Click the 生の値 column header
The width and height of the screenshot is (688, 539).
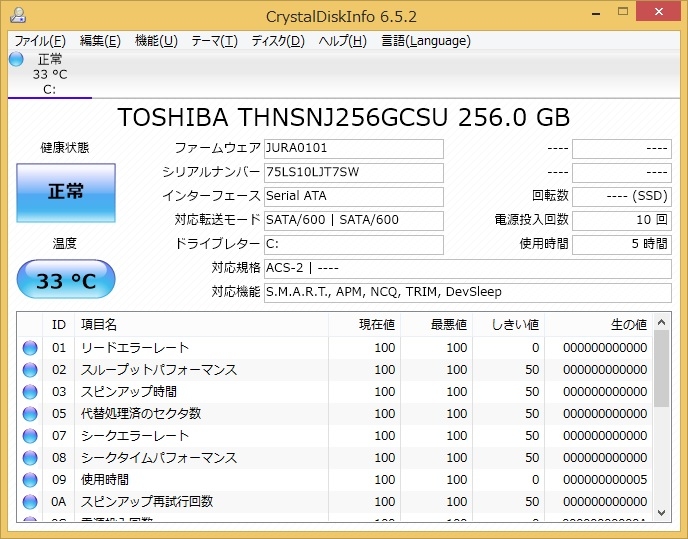[x=598, y=325]
